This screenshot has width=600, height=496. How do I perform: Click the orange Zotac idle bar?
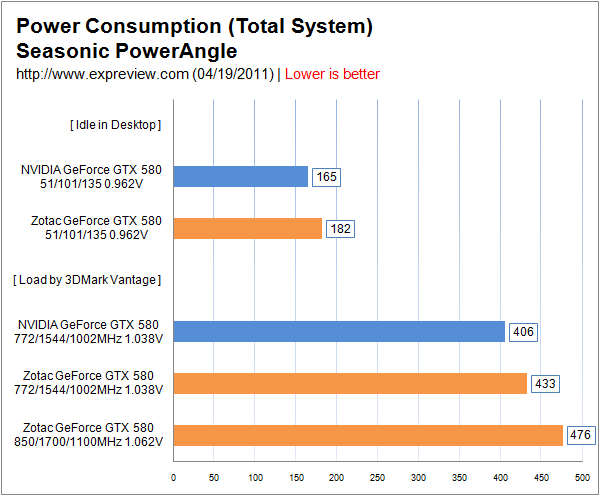[247, 229]
